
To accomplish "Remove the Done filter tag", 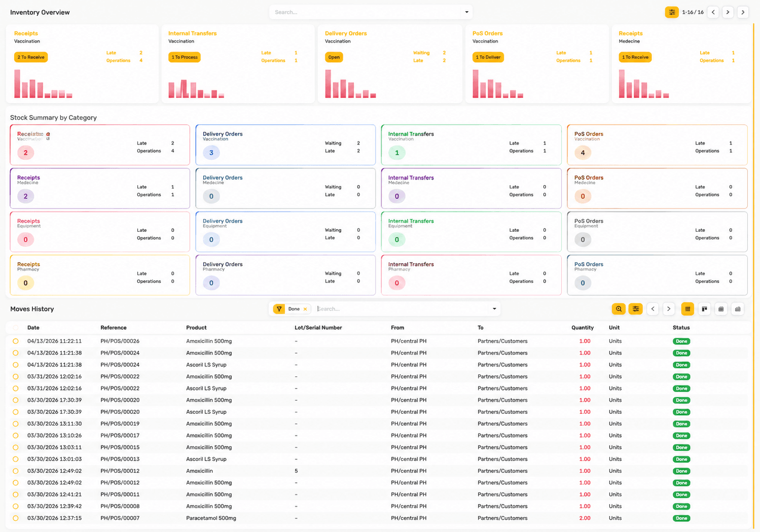I will [x=305, y=309].
